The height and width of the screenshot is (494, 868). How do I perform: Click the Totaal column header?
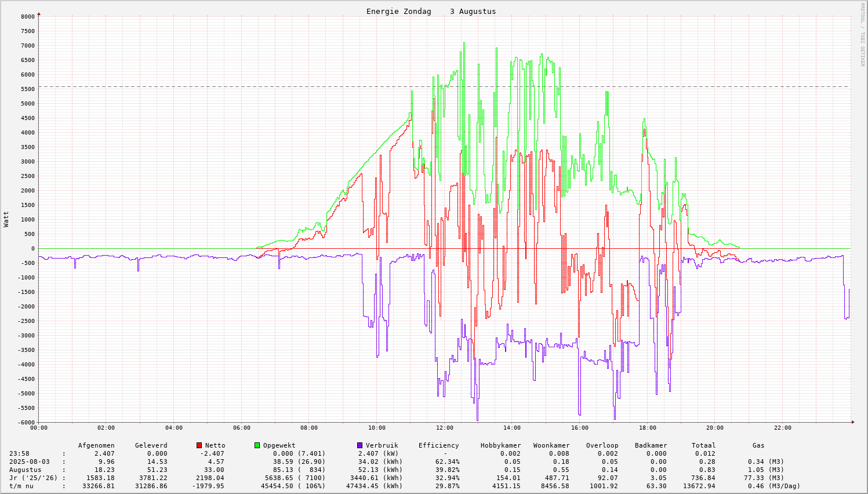[x=703, y=445]
